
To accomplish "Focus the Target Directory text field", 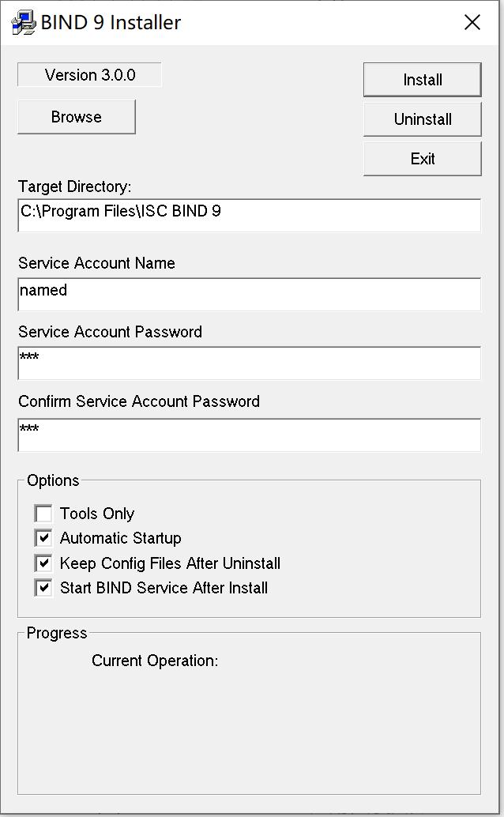I will [249, 215].
